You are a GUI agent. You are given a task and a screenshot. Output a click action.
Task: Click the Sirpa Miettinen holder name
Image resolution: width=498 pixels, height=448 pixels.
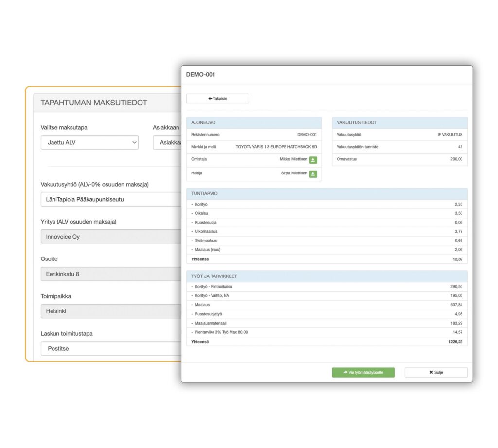294,173
